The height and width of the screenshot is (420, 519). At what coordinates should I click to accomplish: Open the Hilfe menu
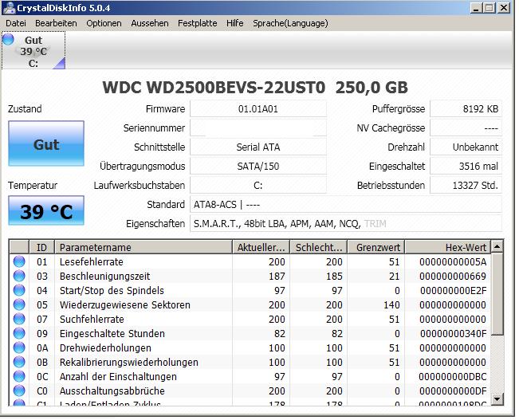point(235,23)
